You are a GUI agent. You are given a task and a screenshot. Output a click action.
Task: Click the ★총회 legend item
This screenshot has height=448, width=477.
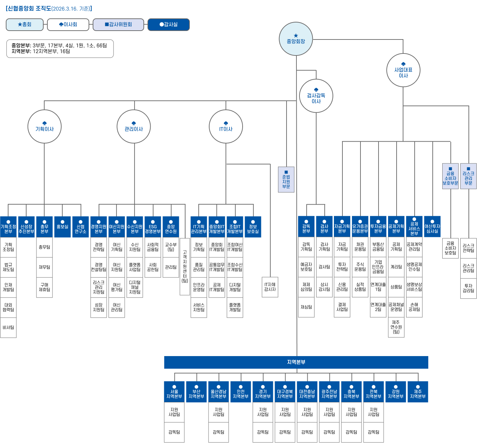[x=25, y=25]
